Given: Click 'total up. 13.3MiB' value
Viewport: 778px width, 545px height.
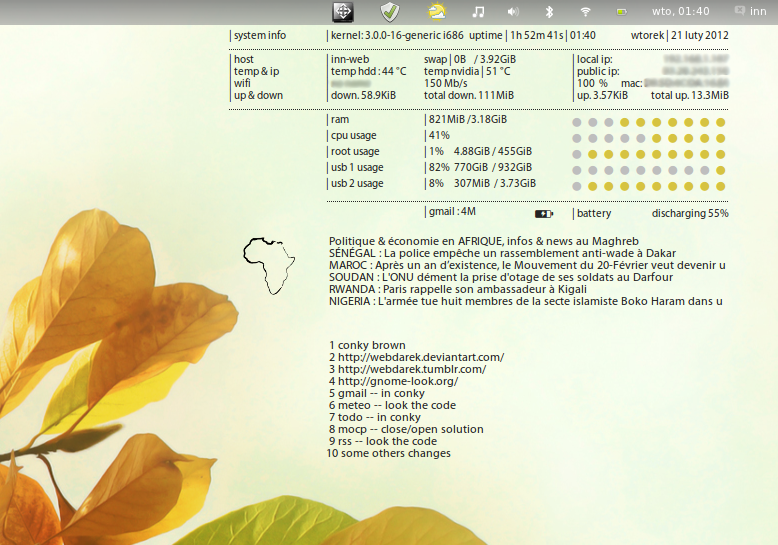Looking at the screenshot, I should [690, 95].
